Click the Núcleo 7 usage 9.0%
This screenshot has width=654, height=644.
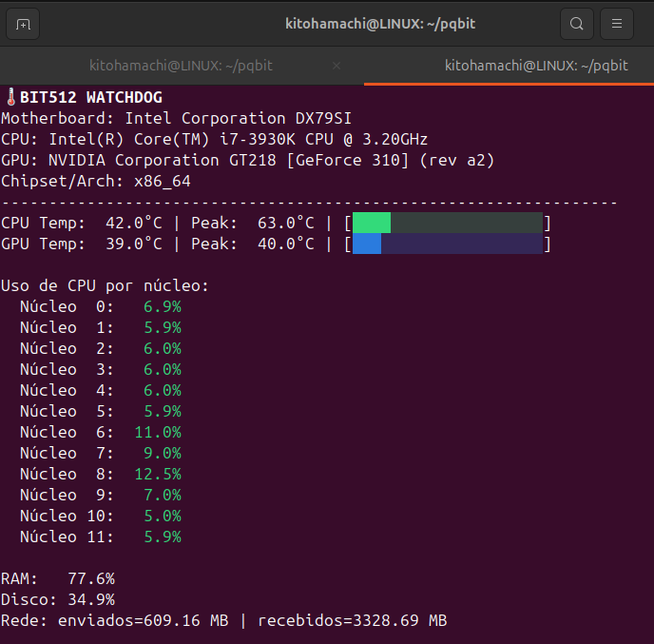coord(163,453)
